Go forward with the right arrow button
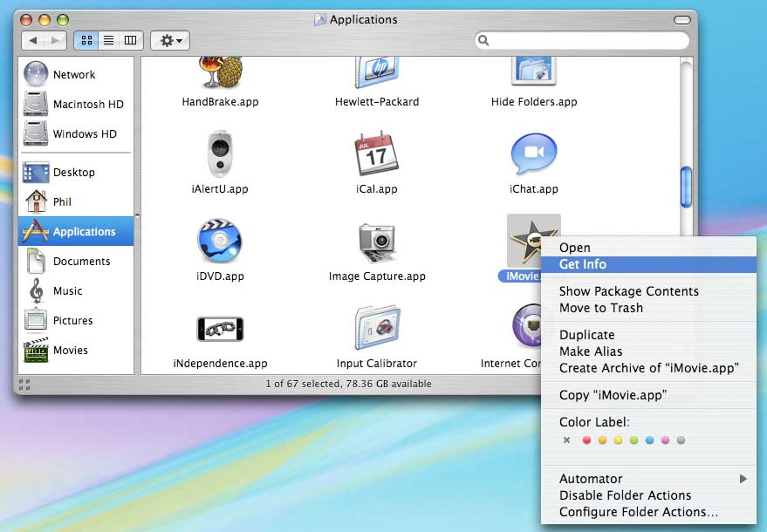767x532 pixels. (x=55, y=40)
